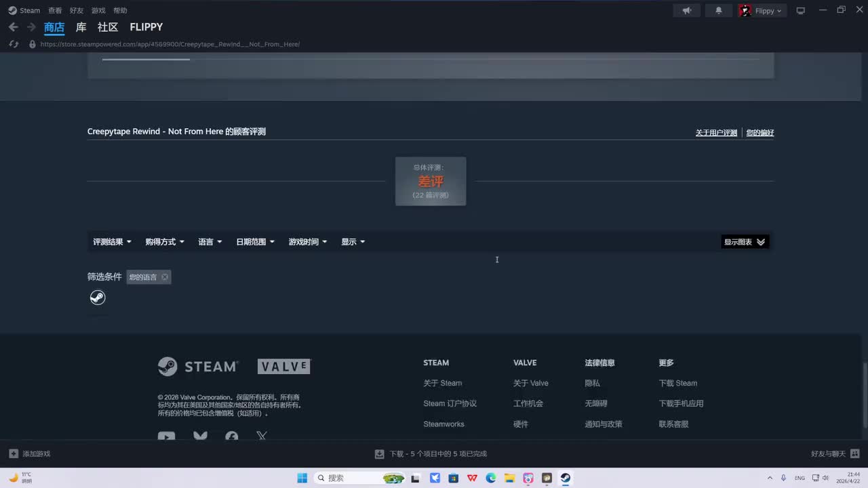Switch to the 社区 tab

108,27
